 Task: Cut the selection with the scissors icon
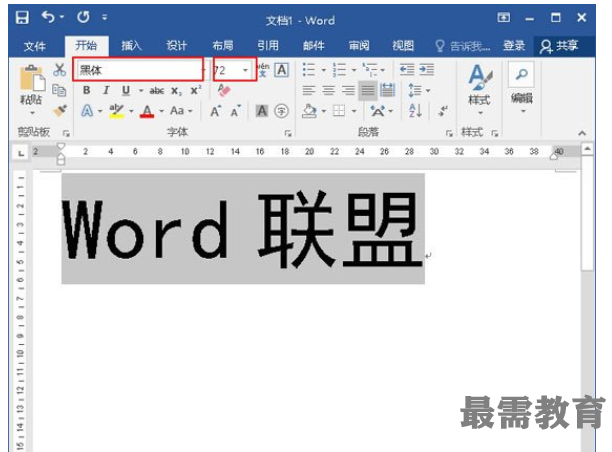point(59,70)
